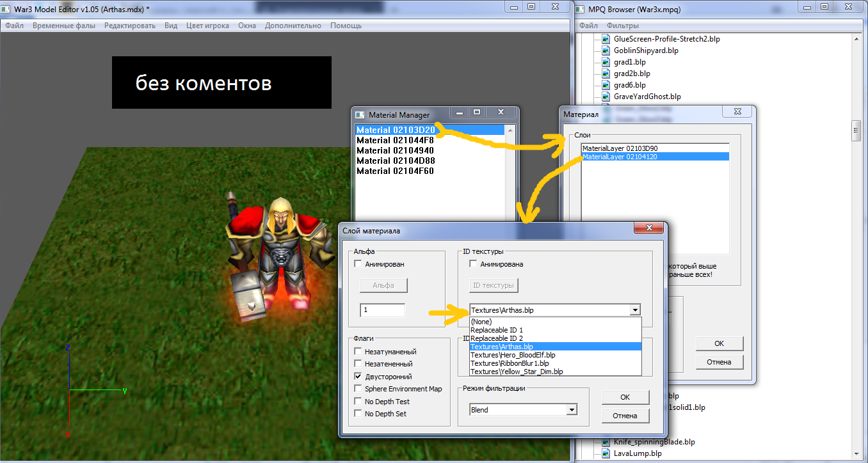868x463 pixels.
Task: Select Material 02103D20 in Material Manager
Action: point(430,130)
